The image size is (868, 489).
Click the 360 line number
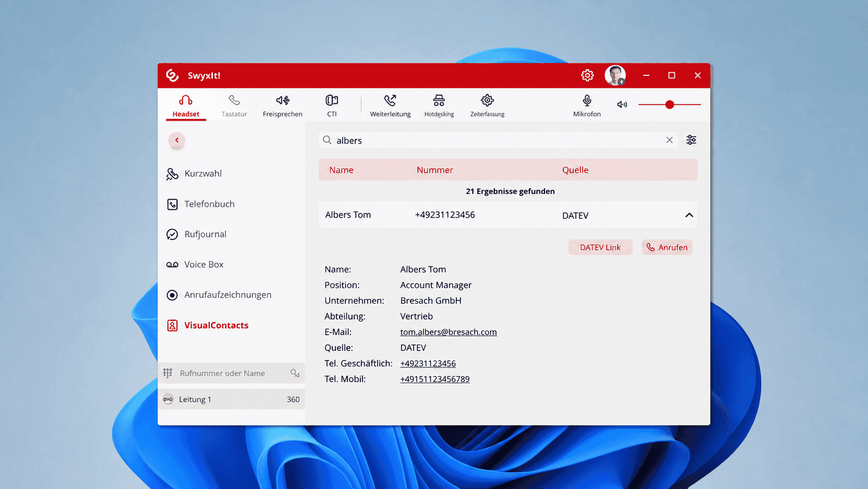click(x=293, y=399)
